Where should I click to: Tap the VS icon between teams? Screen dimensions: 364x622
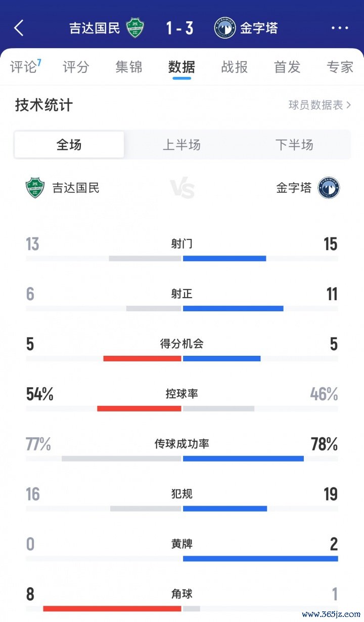click(183, 188)
